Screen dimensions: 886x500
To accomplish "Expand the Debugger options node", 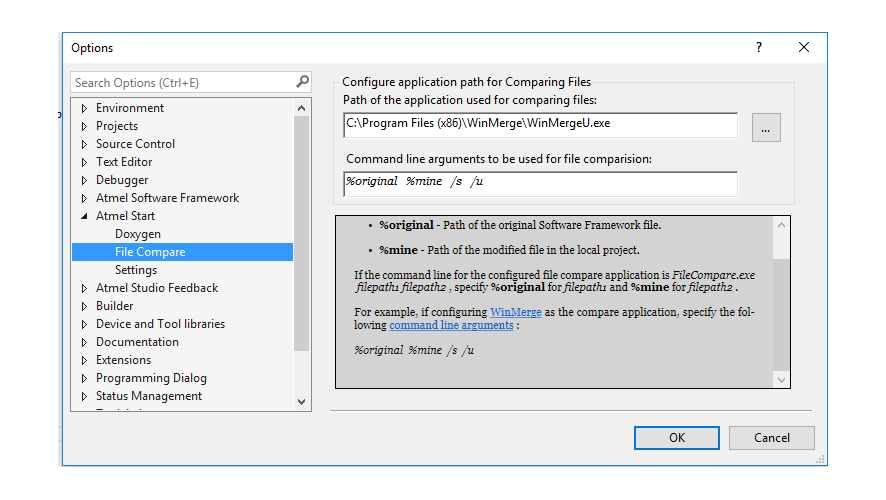I will coord(84,180).
